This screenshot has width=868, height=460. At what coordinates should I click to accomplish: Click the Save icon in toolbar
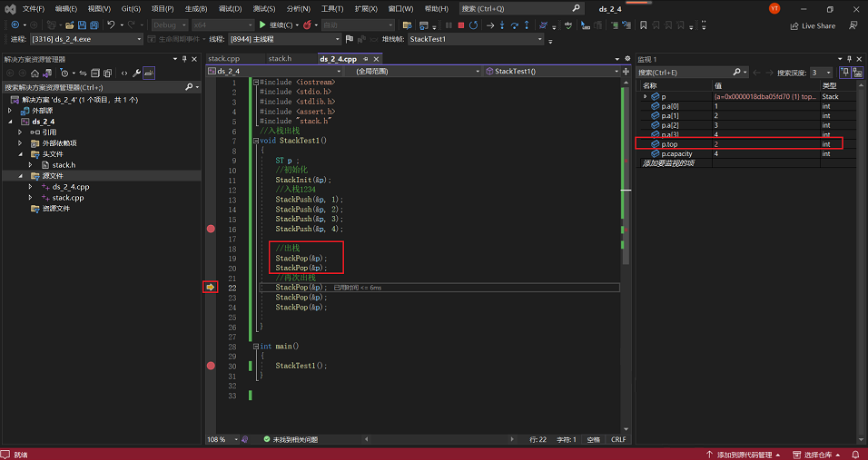(x=82, y=25)
